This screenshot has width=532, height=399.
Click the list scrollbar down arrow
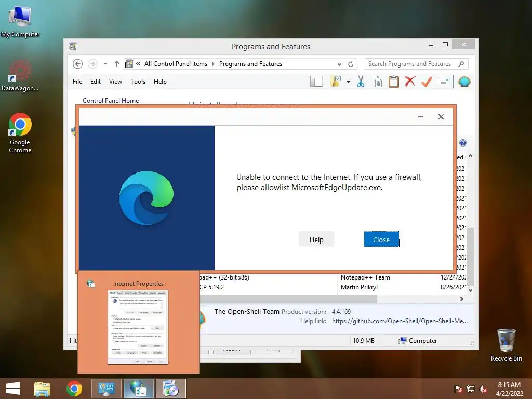click(x=470, y=290)
